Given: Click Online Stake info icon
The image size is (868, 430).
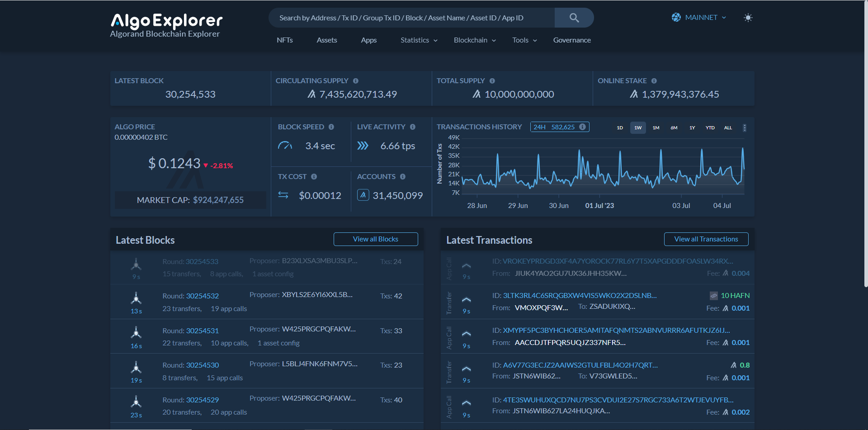Looking at the screenshot, I should point(654,81).
